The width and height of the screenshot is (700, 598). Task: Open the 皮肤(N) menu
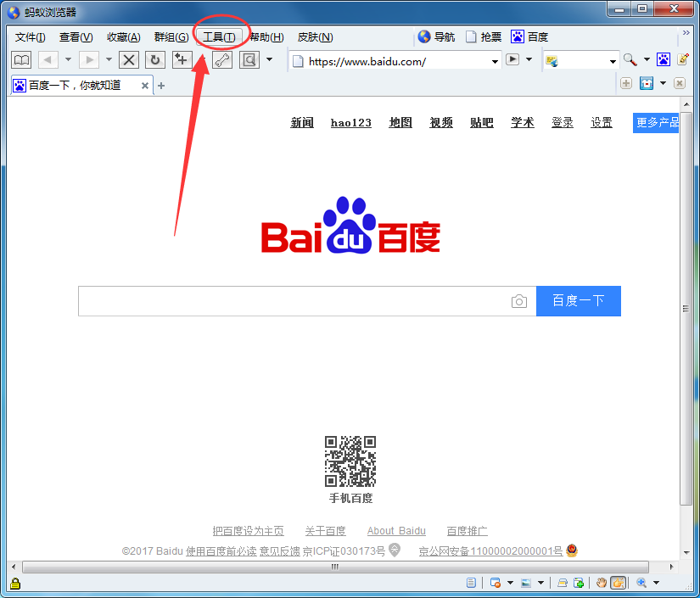[314, 36]
